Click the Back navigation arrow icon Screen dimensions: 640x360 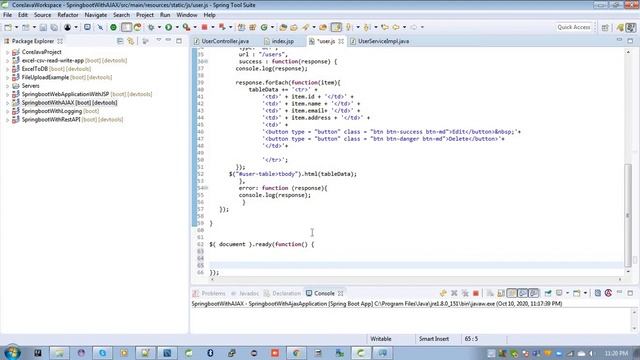tap(396, 27)
